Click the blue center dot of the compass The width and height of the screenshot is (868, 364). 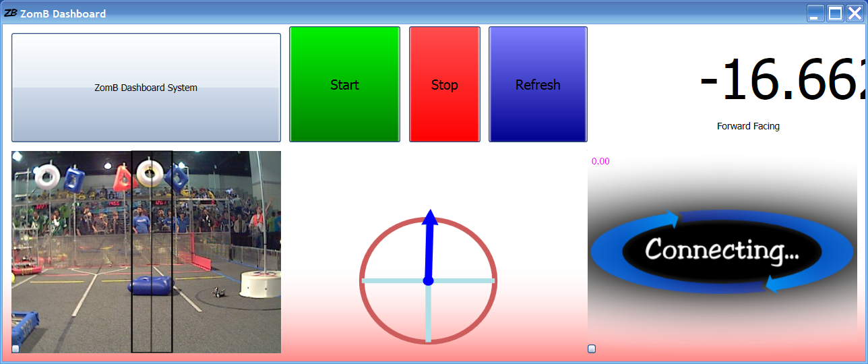(x=428, y=280)
